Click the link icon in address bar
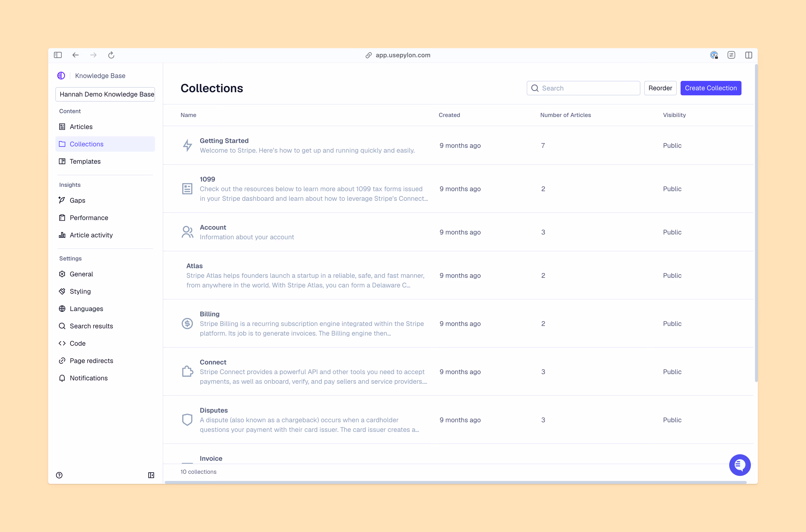The image size is (806, 532). (368, 55)
